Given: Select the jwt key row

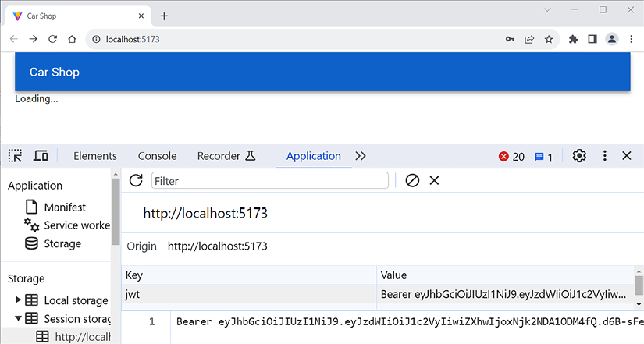Looking at the screenshot, I should pyautogui.click(x=250, y=294).
